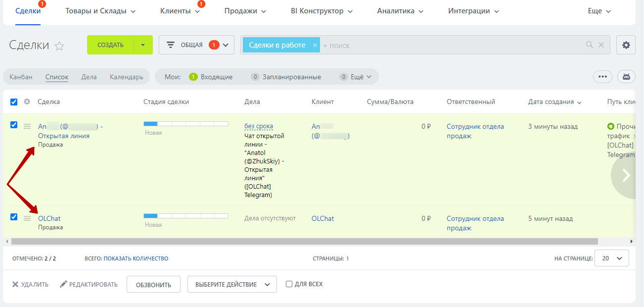
Task: Remove the 'Сделки в работе' filter chip
Action: (315, 45)
